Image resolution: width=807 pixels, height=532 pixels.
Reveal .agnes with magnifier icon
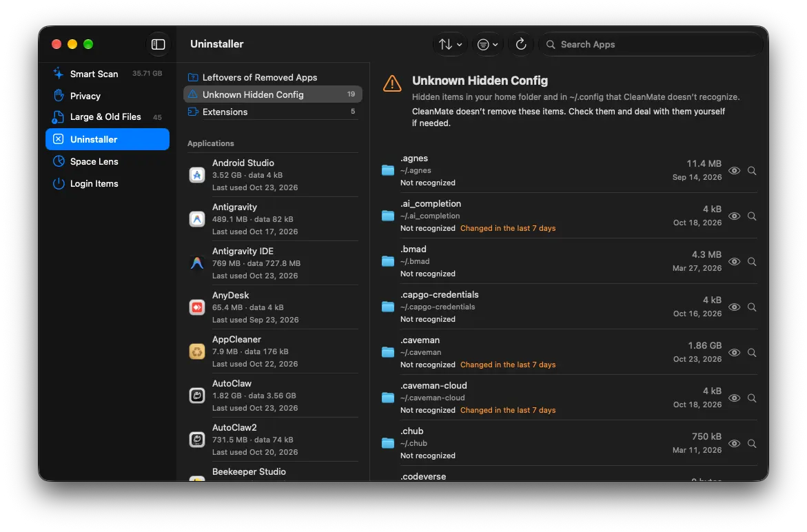click(x=752, y=170)
